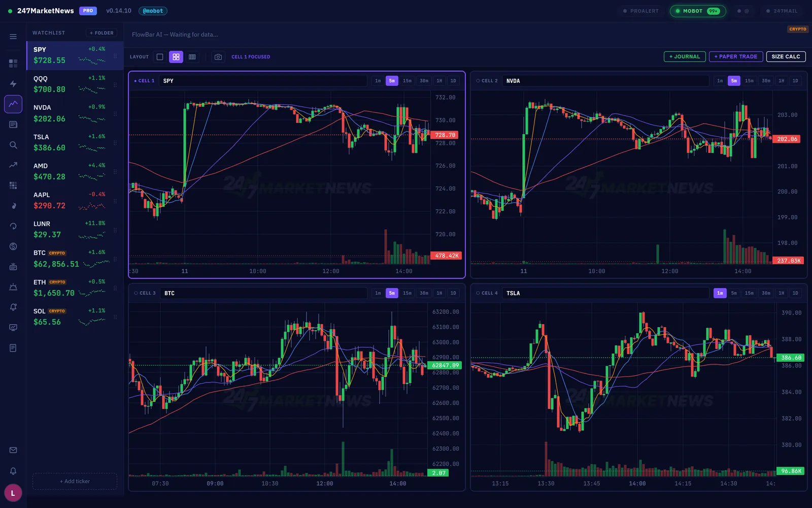Select LUNR in the watchlist
This screenshot has height=508, width=812.
(75, 230)
